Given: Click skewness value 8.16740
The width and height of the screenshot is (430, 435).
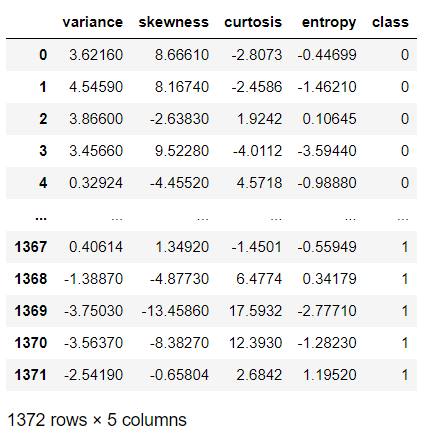Looking at the screenshot, I should [182, 87].
